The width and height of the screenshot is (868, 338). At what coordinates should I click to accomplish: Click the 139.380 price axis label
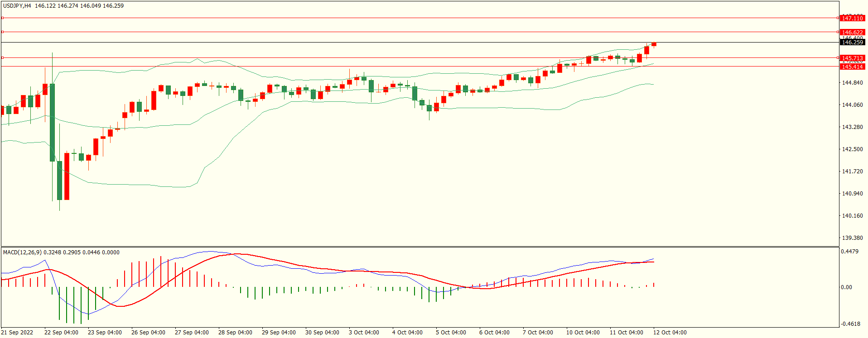click(x=852, y=238)
